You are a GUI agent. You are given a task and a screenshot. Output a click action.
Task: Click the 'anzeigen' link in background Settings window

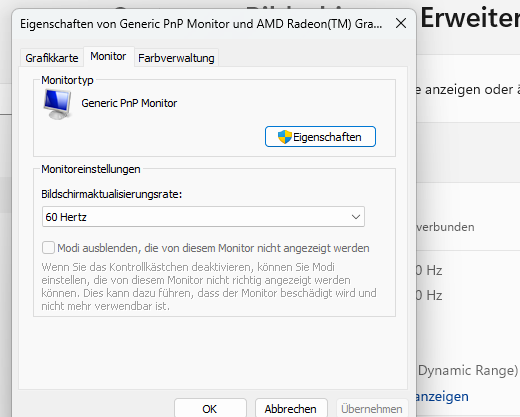click(x=442, y=397)
